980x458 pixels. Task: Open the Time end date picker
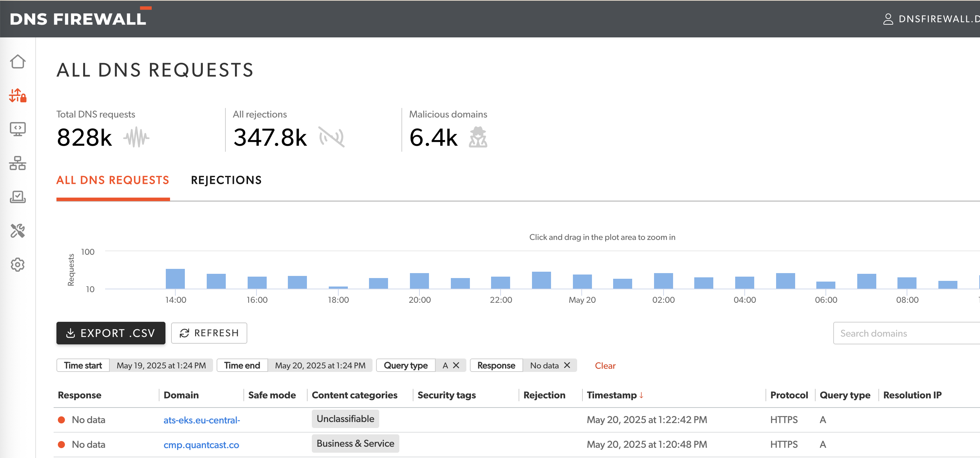click(320, 365)
